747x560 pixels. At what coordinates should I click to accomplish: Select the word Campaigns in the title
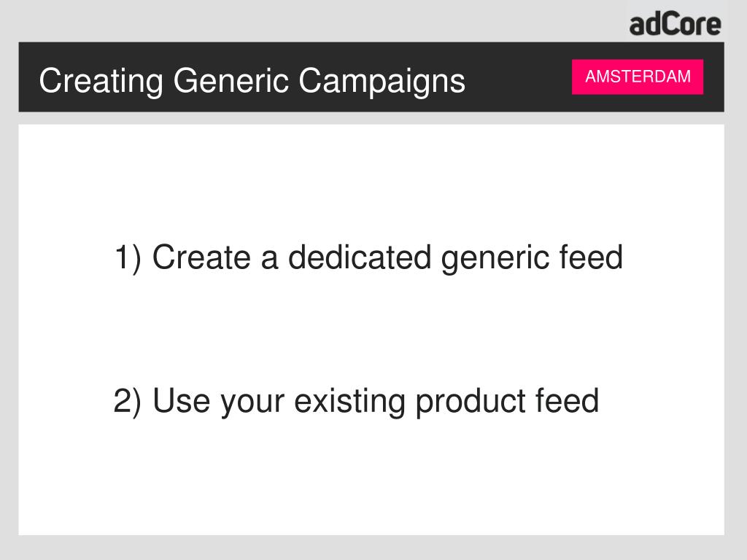tap(382, 82)
